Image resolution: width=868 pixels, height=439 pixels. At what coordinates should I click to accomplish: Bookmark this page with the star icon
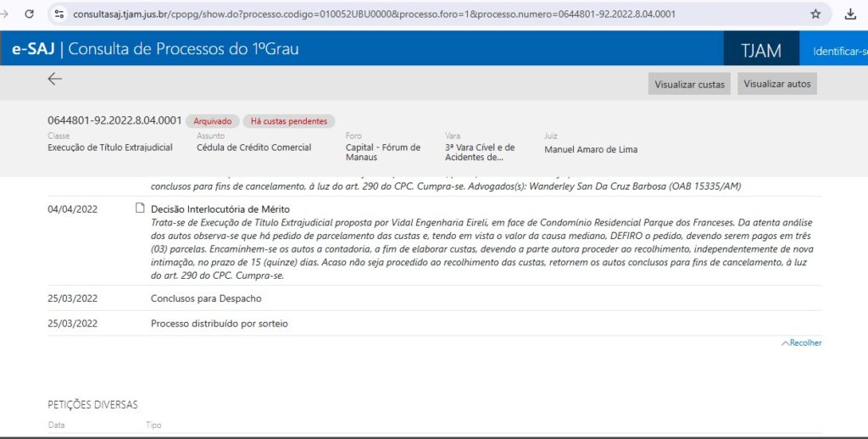pyautogui.click(x=815, y=14)
